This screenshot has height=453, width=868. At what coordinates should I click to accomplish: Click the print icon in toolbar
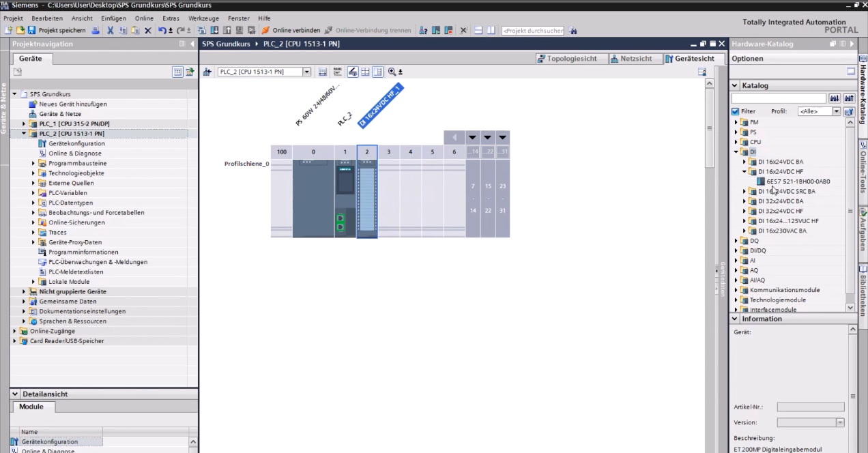(96, 31)
